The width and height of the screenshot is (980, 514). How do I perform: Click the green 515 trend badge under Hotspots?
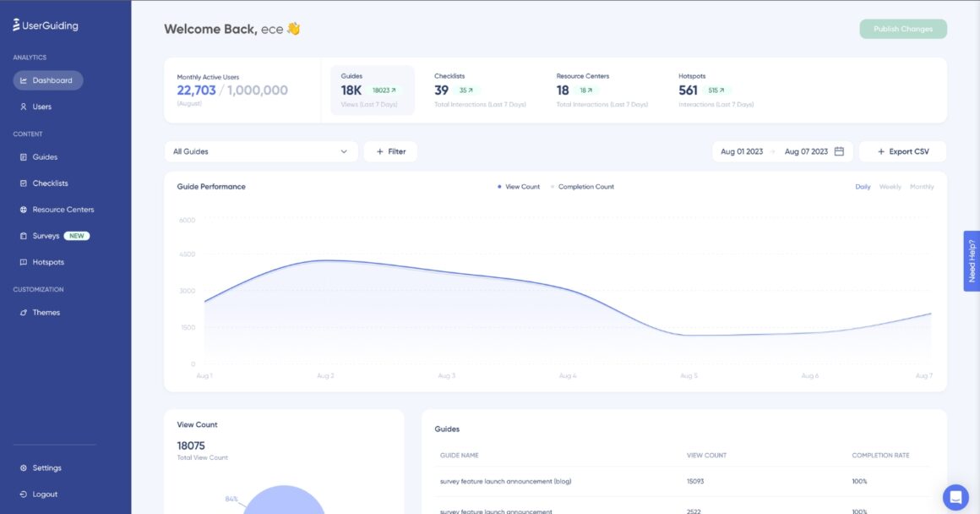(x=716, y=90)
